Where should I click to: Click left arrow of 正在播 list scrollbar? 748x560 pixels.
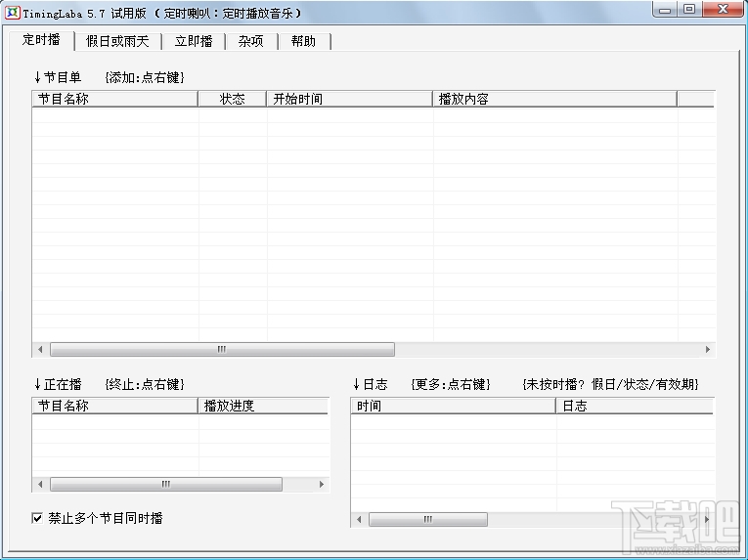point(40,484)
